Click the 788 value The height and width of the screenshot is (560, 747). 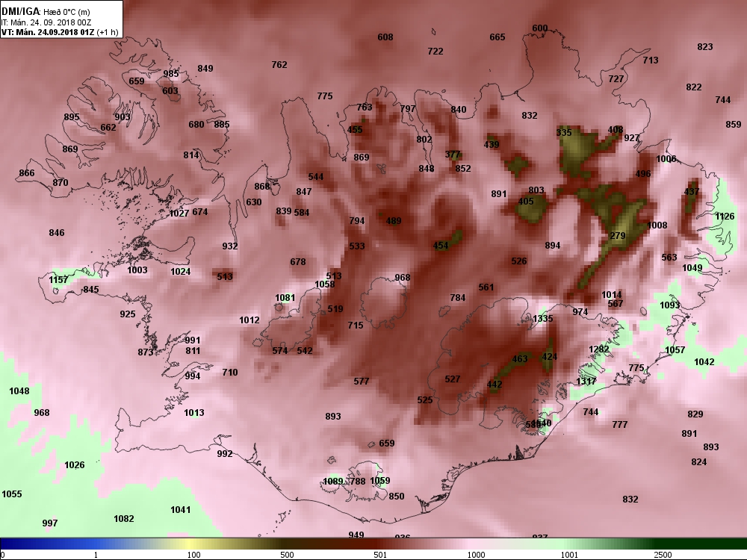click(x=358, y=481)
